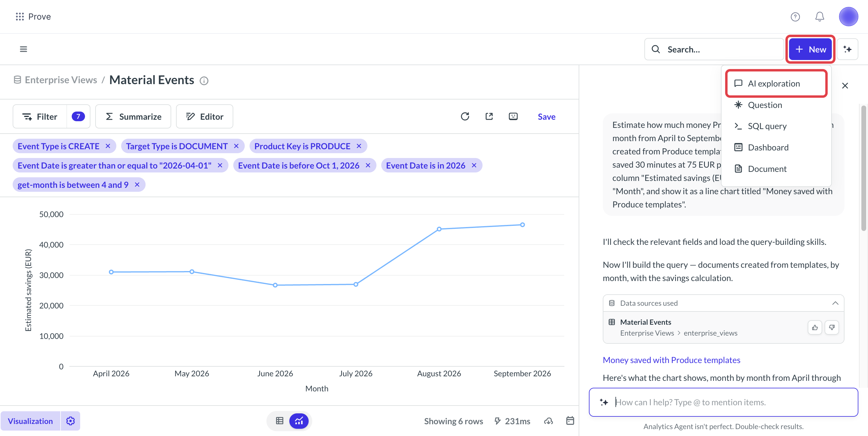Click Save
Viewport: 868px width, 436px height.
(x=546, y=117)
